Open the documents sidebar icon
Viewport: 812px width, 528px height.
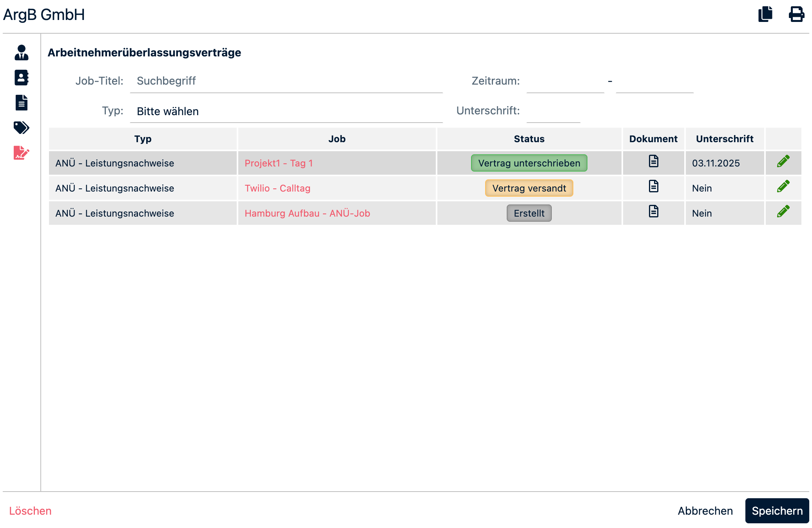22,103
